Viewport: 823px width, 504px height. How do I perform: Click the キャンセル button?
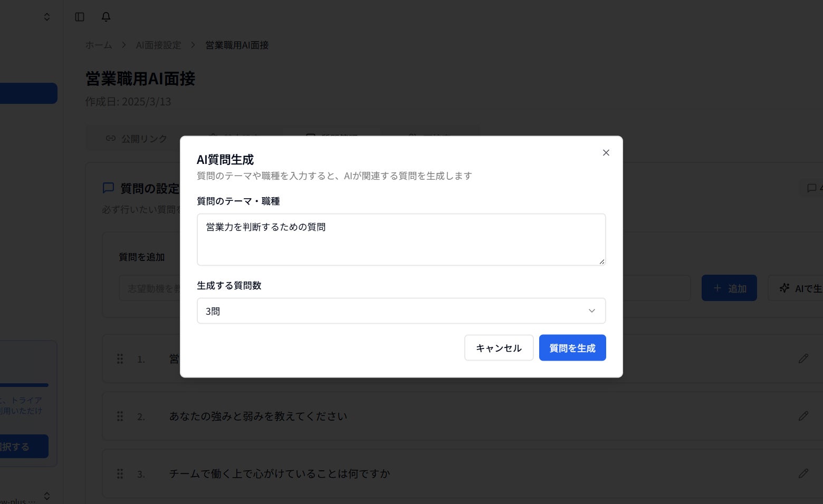click(499, 348)
